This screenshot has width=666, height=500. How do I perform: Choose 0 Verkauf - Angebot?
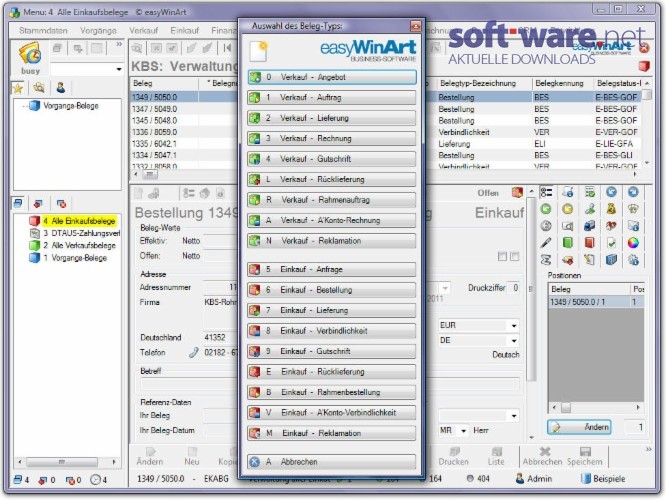click(x=332, y=77)
